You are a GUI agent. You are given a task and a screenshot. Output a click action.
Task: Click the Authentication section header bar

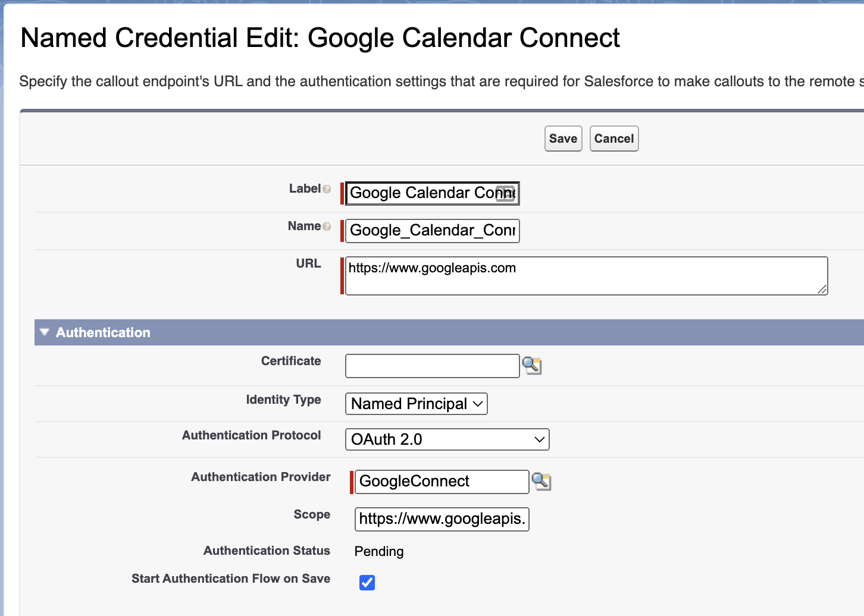(238, 332)
